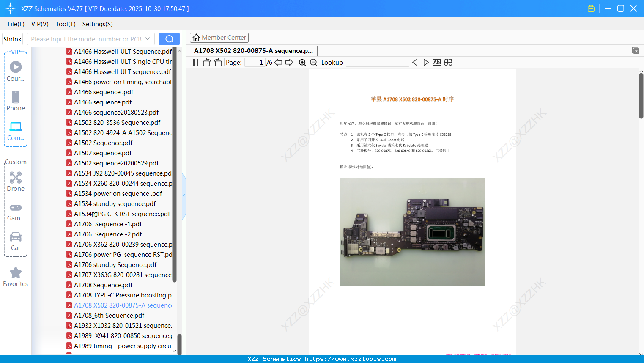
Task: Open A1466 Hasswell-ULT Single CPU file
Action: tap(119, 61)
